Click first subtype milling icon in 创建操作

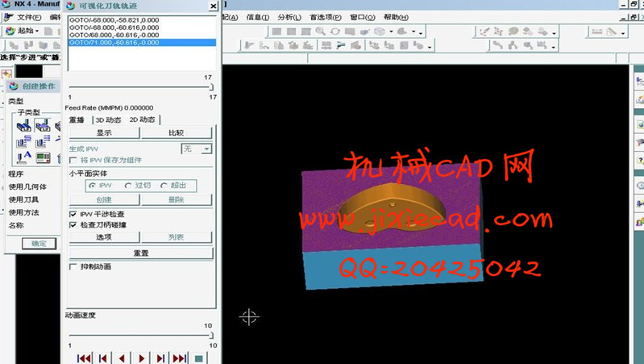[x=24, y=125]
